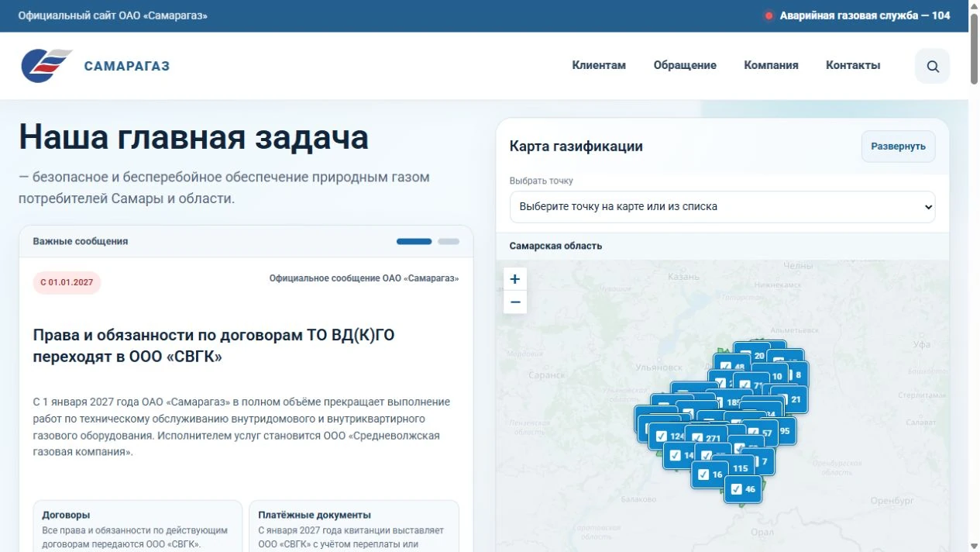The image size is (980, 552).
Task: Open the Договоры info card
Action: click(137, 526)
